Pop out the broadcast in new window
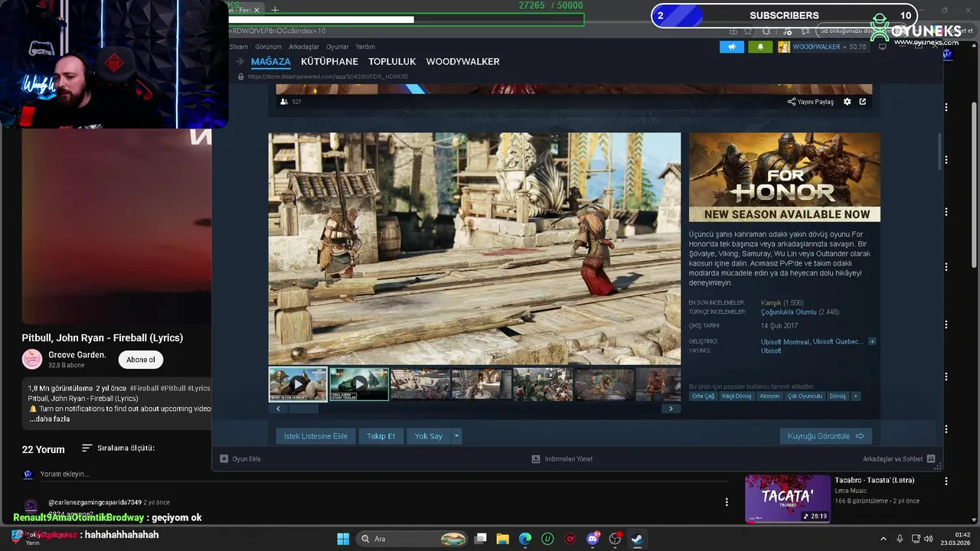Viewport: 980px width, 551px height. tap(863, 102)
